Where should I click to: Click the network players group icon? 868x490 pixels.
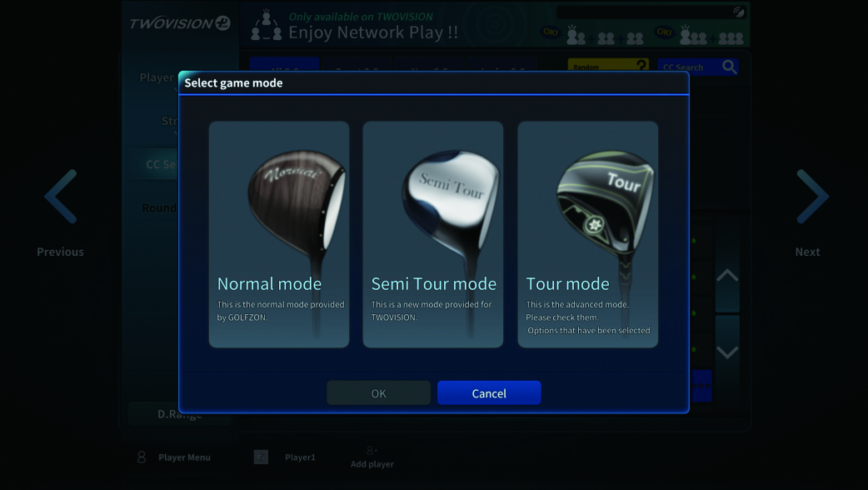pyautogui.click(x=266, y=25)
